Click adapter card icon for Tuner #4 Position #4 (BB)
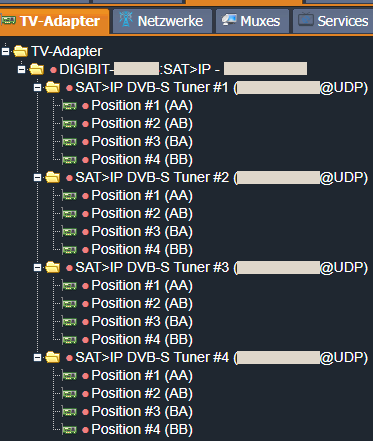Screen dimensions: 373x441 pyautogui.click(x=69, y=430)
